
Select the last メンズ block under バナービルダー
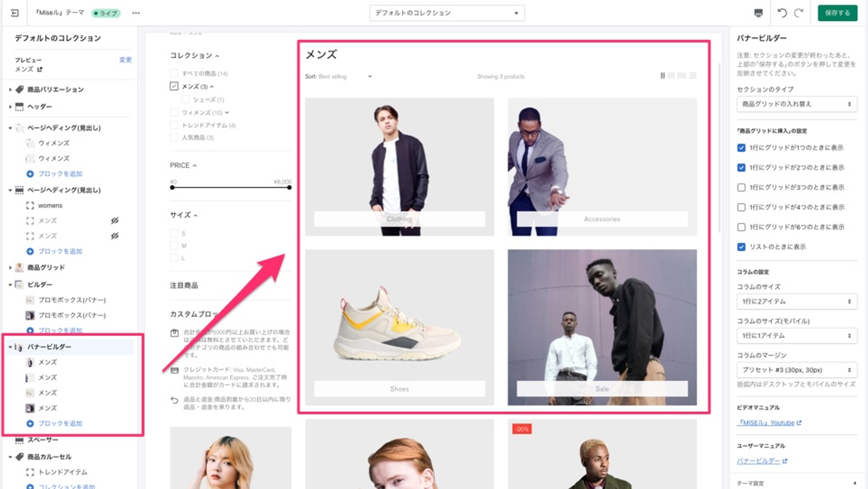(47, 408)
